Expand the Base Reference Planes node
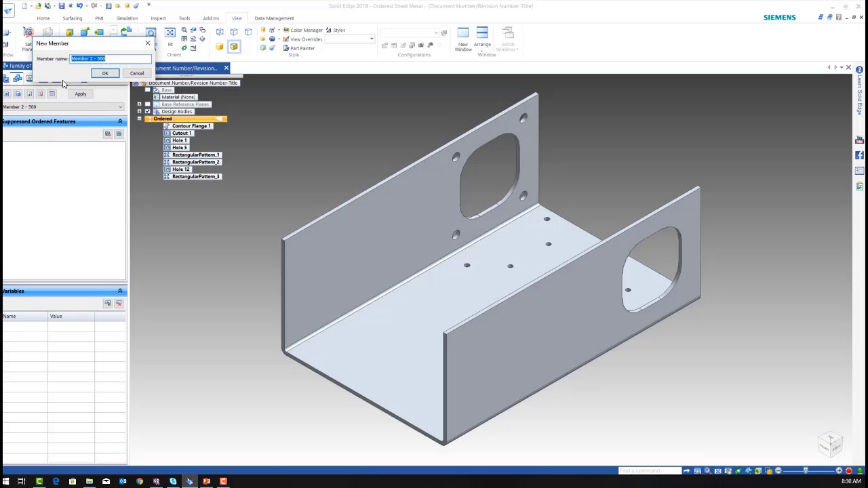This screenshot has height=488, width=868. [x=140, y=104]
